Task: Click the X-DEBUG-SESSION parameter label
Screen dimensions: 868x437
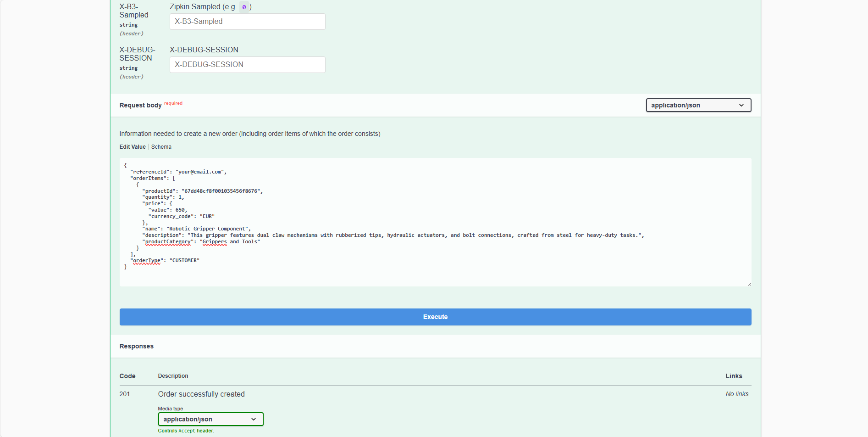Action: pos(137,54)
